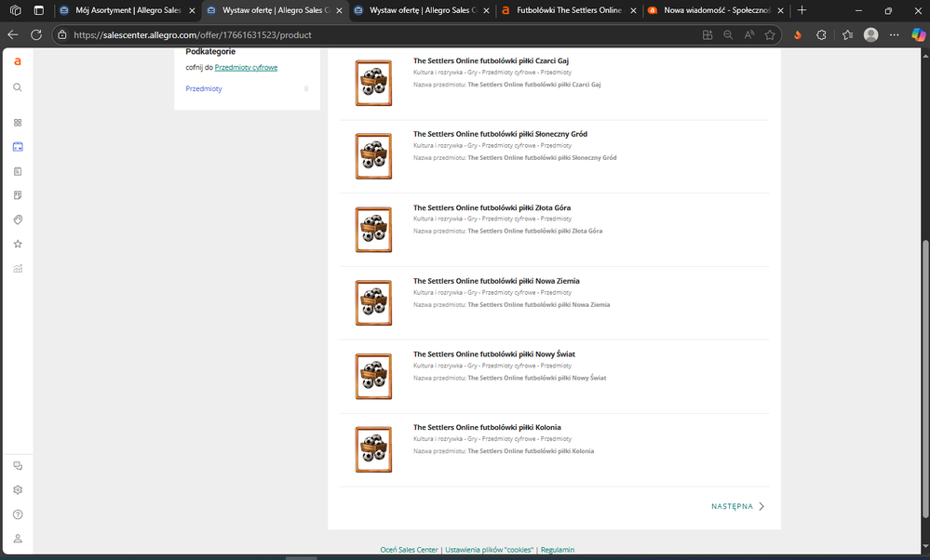This screenshot has height=560, width=930.
Task: Open a new browser tab
Action: coord(802,10)
